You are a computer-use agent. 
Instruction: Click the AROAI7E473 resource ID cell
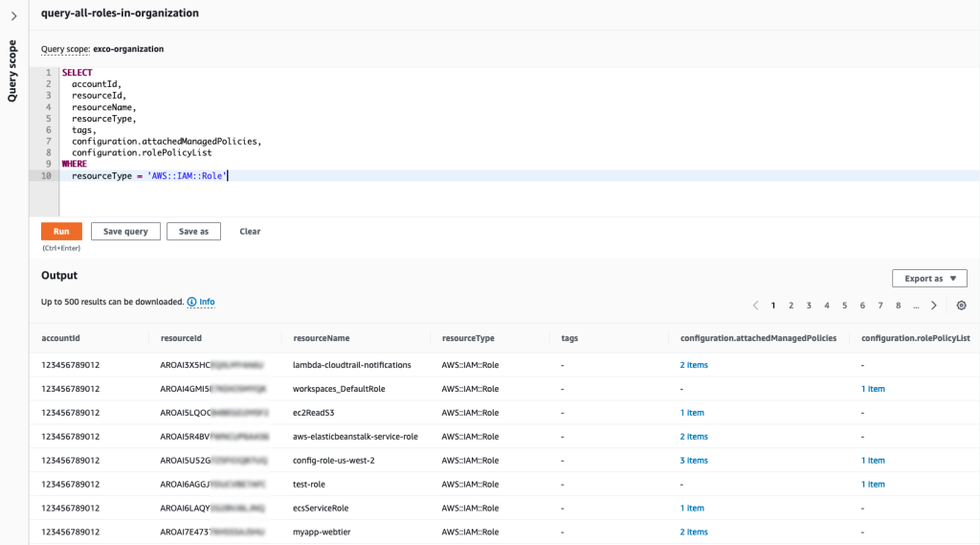pyautogui.click(x=212, y=532)
